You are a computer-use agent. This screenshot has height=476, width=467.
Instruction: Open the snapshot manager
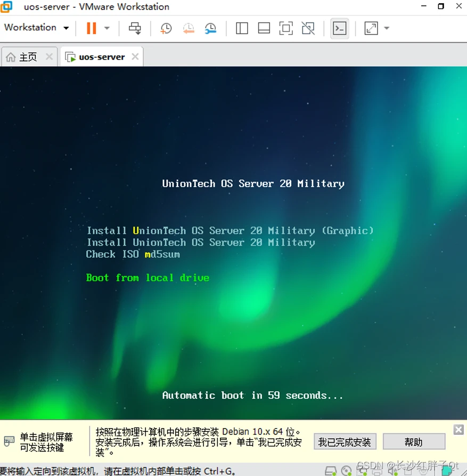tap(210, 28)
